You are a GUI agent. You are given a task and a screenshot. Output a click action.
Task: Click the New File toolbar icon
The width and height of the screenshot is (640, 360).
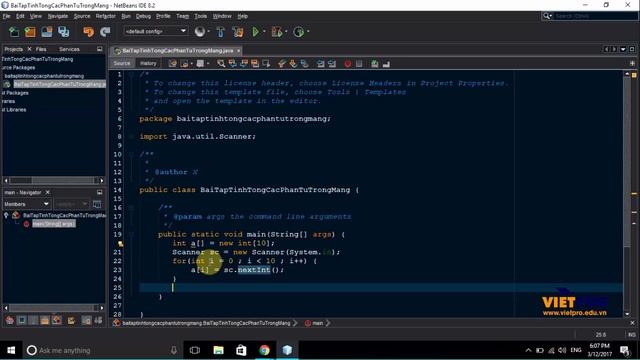[x=14, y=32]
